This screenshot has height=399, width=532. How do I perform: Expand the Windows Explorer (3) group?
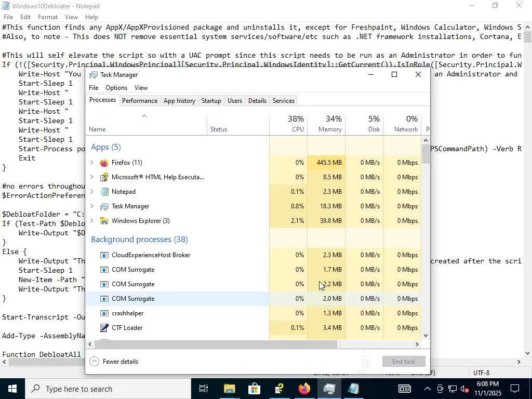(x=91, y=221)
